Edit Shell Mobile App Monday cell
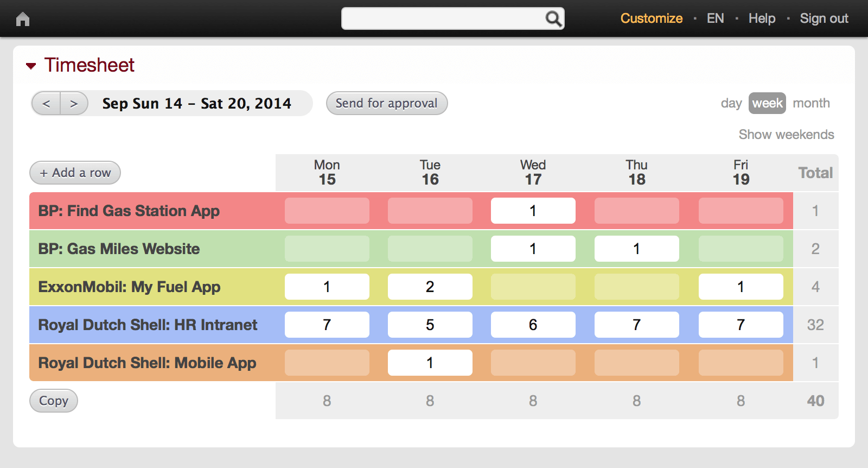Image resolution: width=868 pixels, height=468 pixels. point(327,363)
